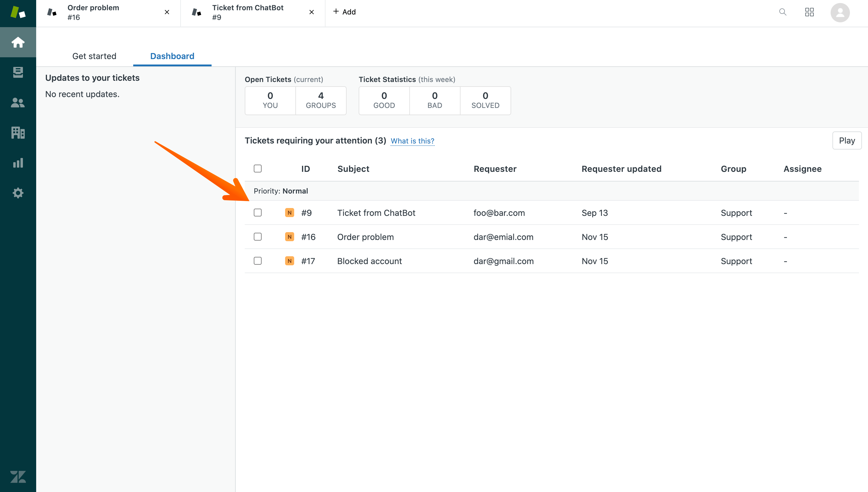The width and height of the screenshot is (868, 492).
Task: Open ticket subject Order problem
Action: 366,237
